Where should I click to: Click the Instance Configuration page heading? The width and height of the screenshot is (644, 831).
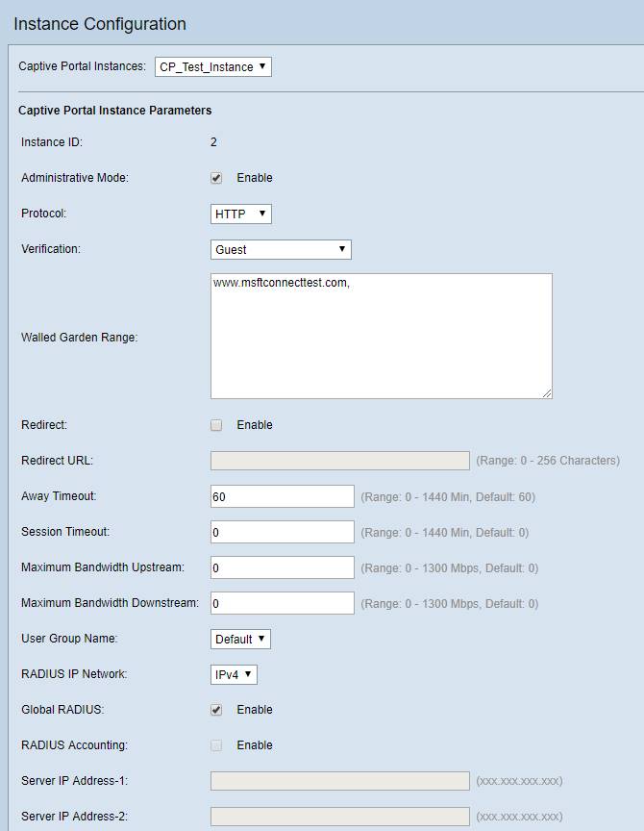tap(100, 24)
